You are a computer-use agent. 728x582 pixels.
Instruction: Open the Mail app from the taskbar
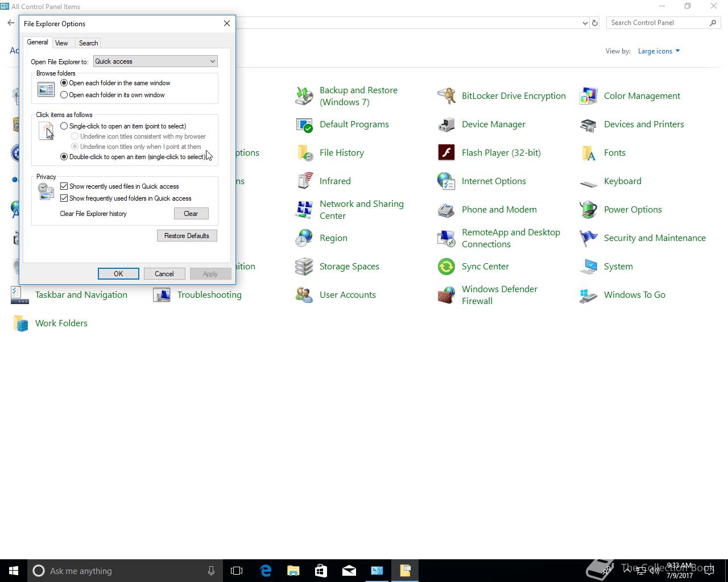[349, 571]
